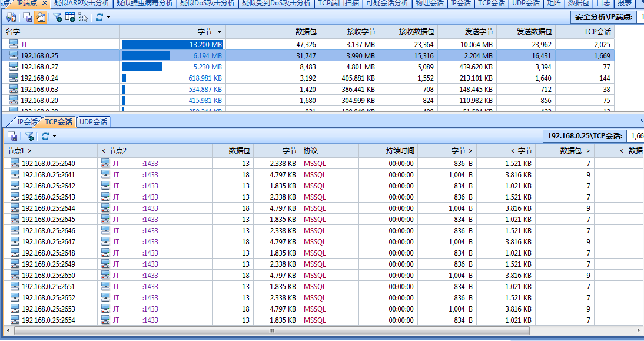Screen dimensions: 644x341
Task: Click the save icon in TCP session toolbar
Action: coord(12,136)
